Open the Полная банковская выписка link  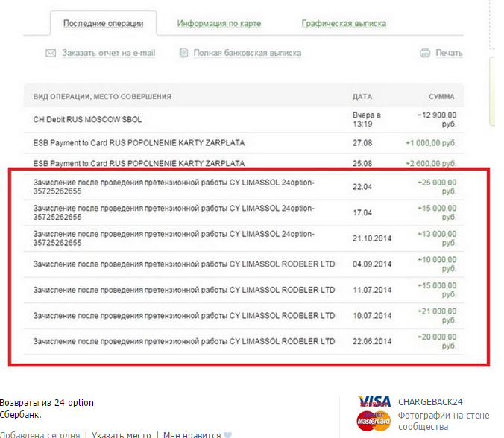tap(247, 54)
